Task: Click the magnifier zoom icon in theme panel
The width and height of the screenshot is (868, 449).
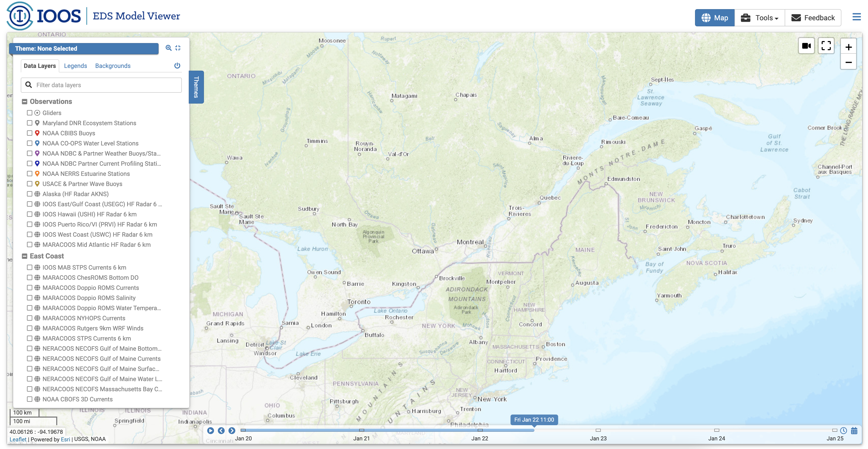Action: point(168,48)
